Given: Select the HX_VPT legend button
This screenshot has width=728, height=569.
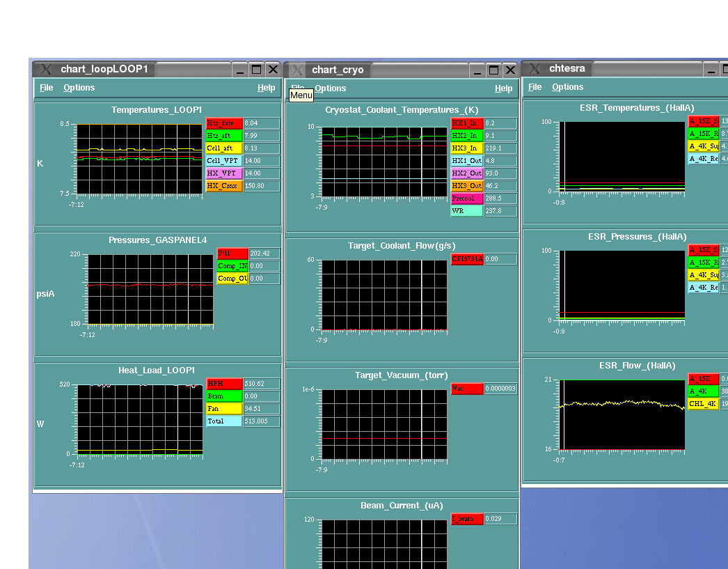Looking at the screenshot, I should point(224,173).
